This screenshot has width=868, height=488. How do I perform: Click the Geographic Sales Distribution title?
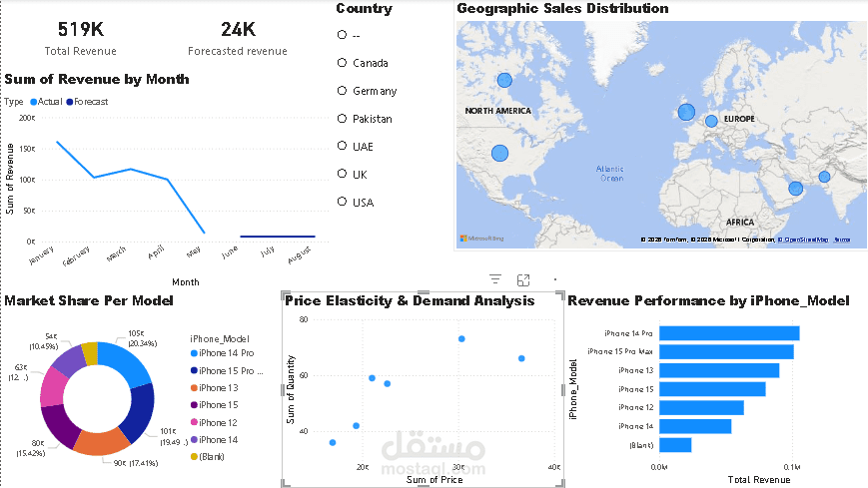pyautogui.click(x=562, y=8)
